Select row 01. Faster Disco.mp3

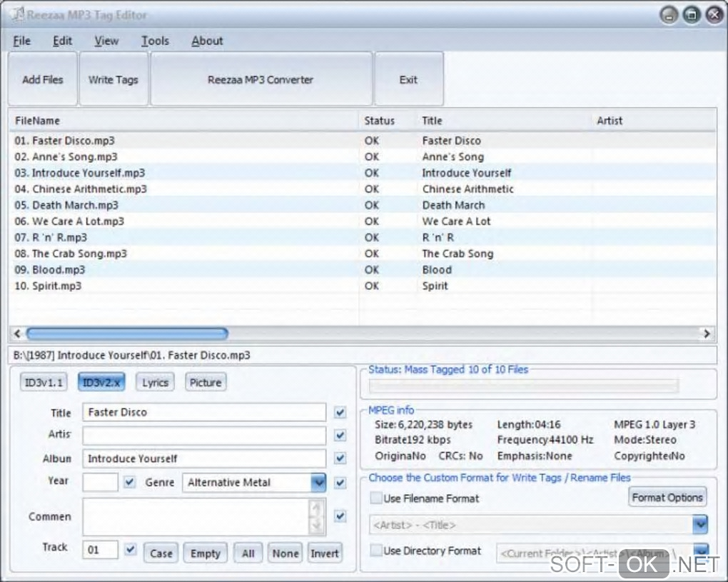(362, 141)
